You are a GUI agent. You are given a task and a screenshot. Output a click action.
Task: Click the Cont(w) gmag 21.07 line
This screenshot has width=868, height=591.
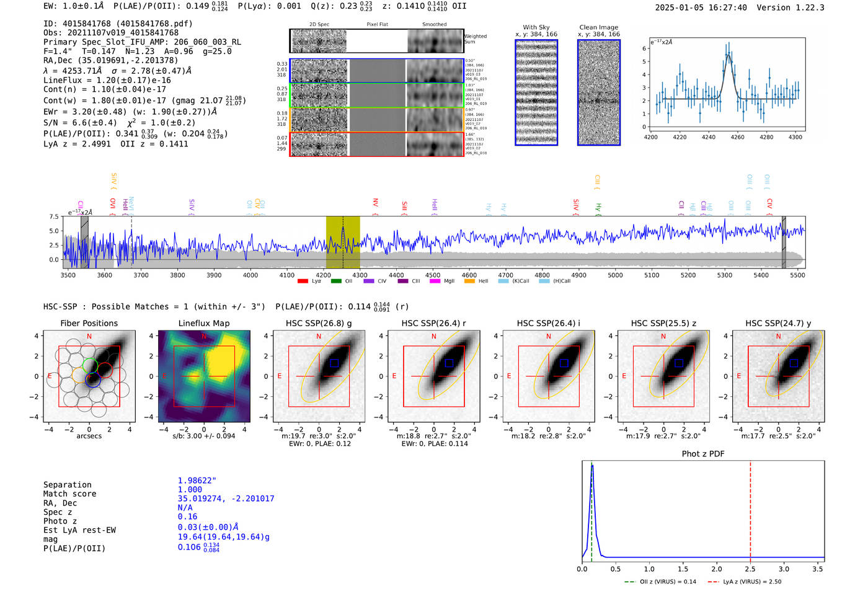coord(144,100)
